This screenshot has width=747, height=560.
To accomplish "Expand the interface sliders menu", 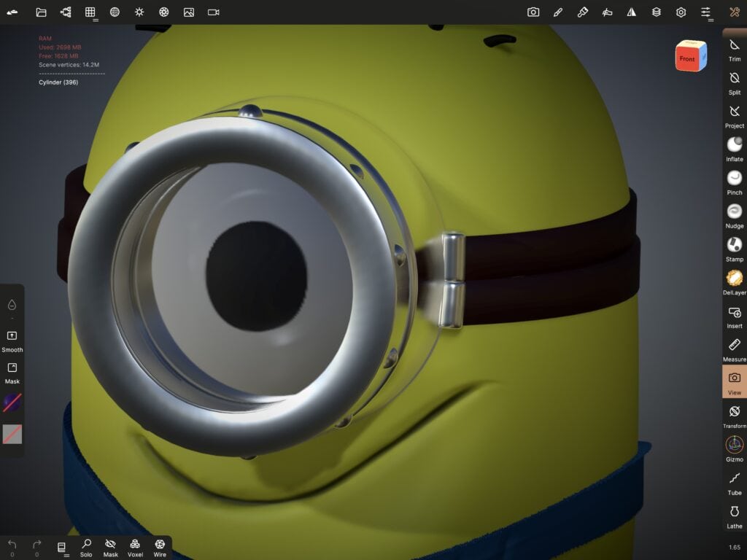I will 705,12.
